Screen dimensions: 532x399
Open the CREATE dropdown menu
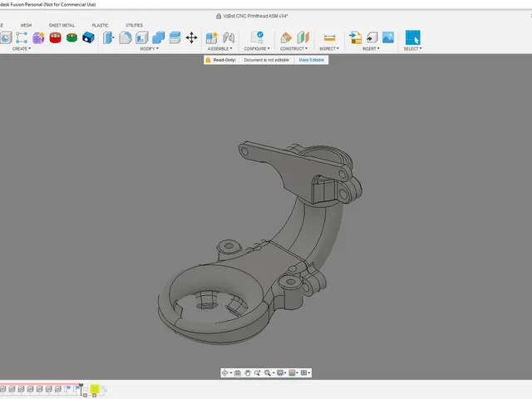(x=22, y=49)
